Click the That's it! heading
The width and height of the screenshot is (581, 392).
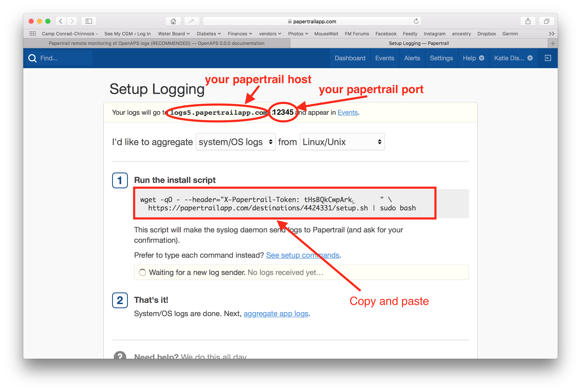point(151,300)
